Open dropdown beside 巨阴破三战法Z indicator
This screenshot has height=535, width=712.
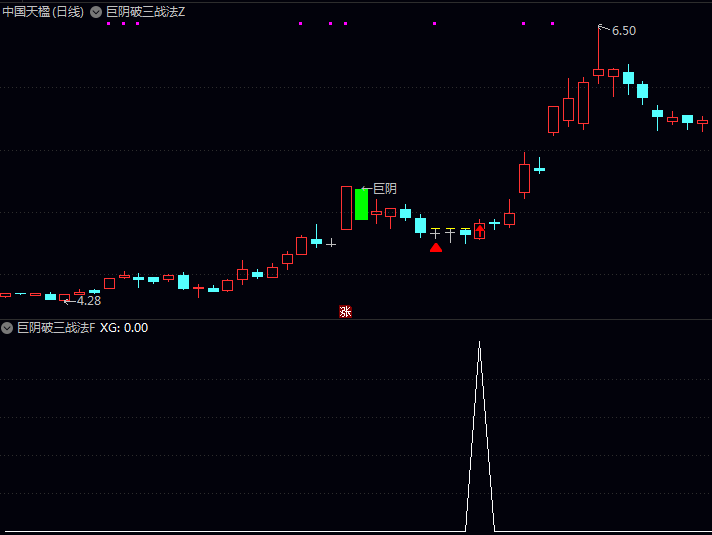pos(96,12)
